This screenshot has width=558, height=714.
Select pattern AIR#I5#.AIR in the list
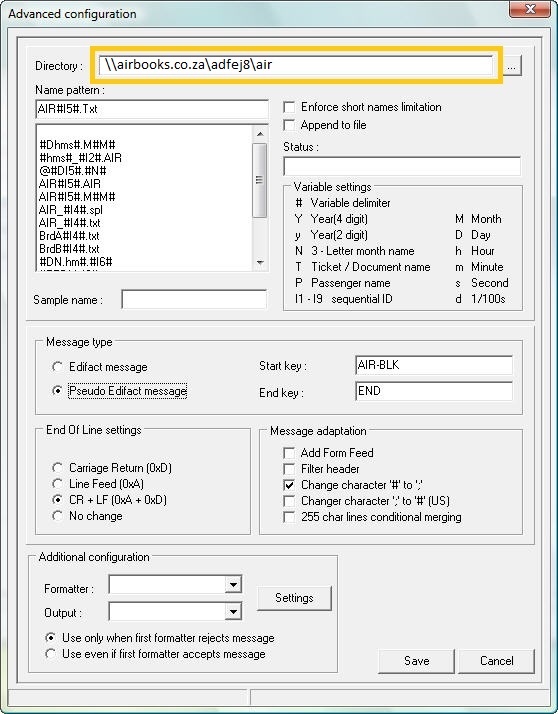tap(70, 184)
